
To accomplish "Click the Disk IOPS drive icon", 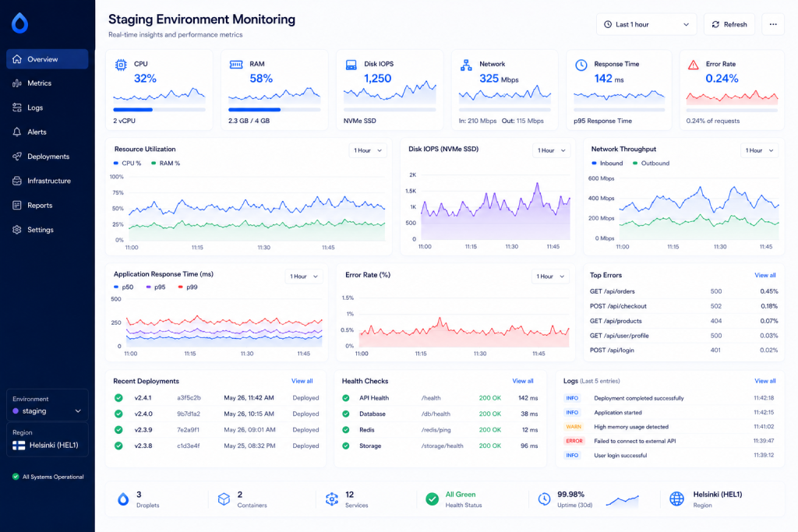I will pyautogui.click(x=351, y=65).
